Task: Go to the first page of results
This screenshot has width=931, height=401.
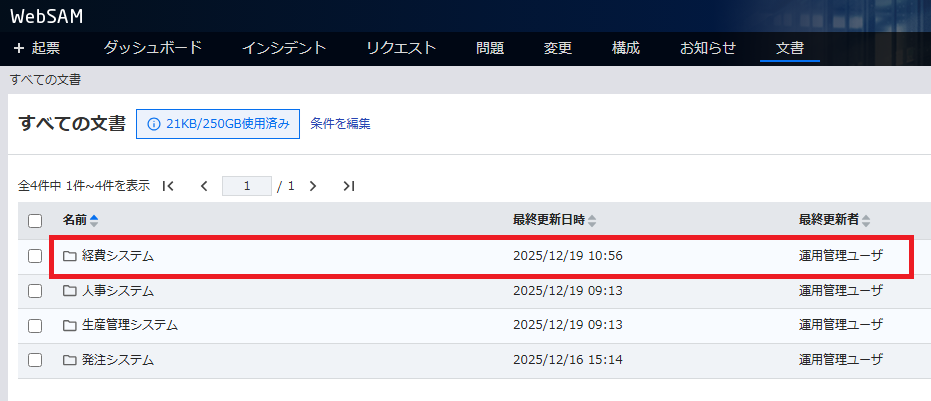Action: tap(168, 186)
